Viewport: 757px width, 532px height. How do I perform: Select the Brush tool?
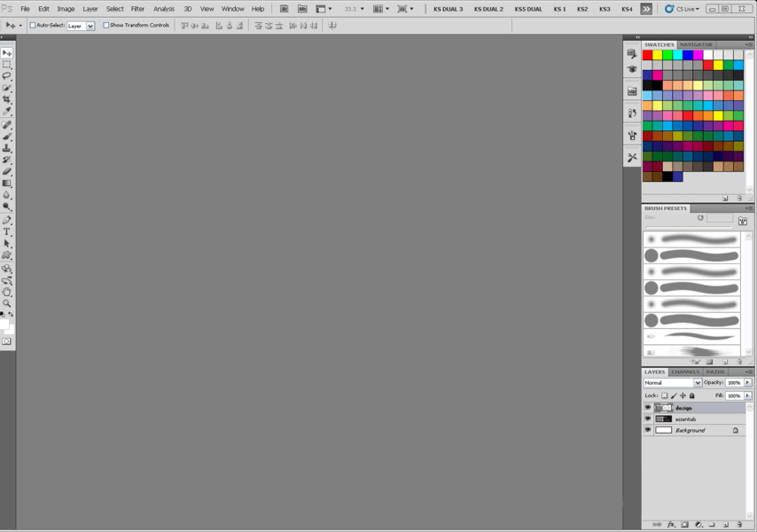pos(7,137)
